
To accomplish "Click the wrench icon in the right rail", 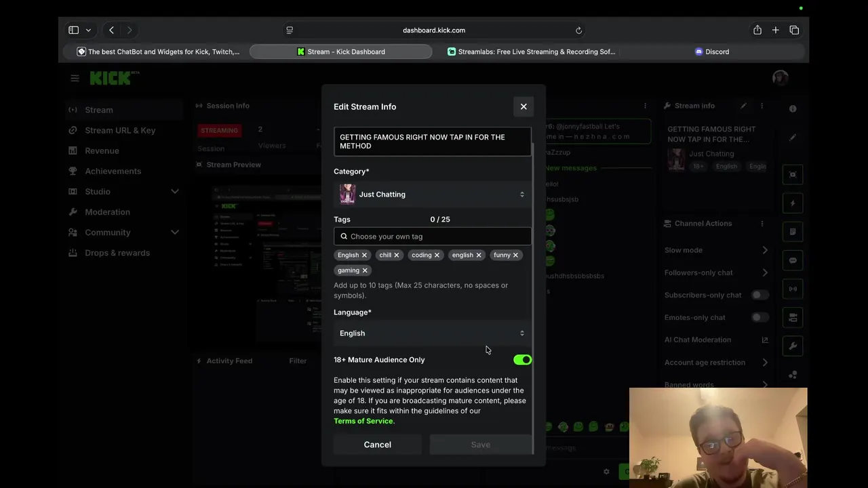I will [793, 346].
